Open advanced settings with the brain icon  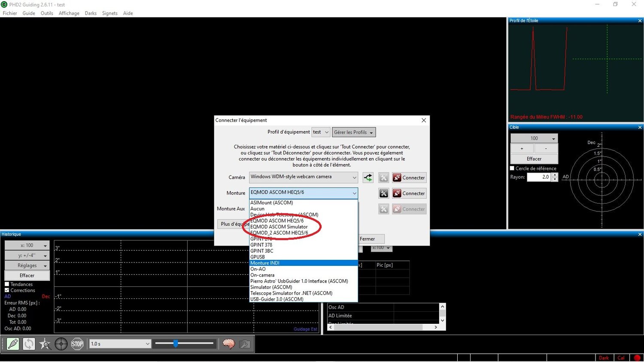pyautogui.click(x=229, y=344)
